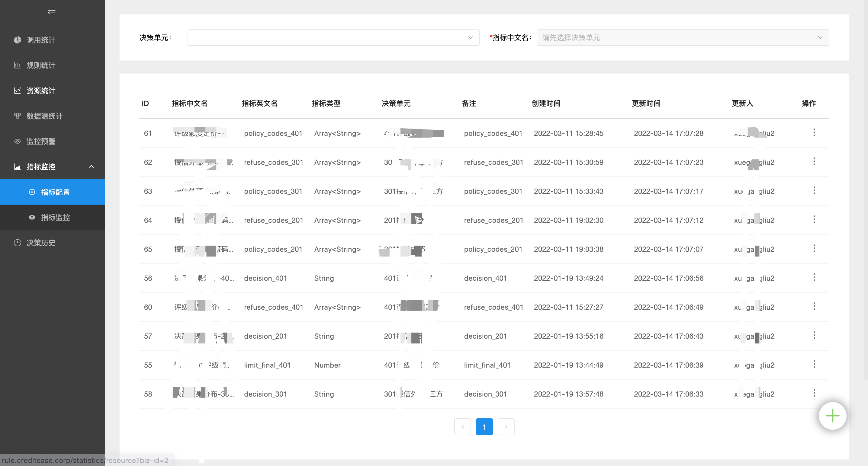Open the actions menu for row ID 61
This screenshot has width=868, height=466.
tap(814, 132)
